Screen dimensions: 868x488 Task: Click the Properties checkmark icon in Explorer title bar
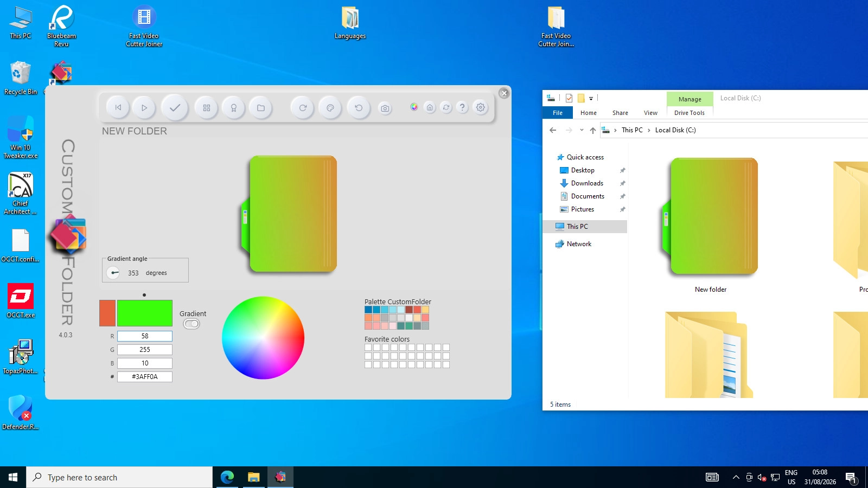[569, 98]
